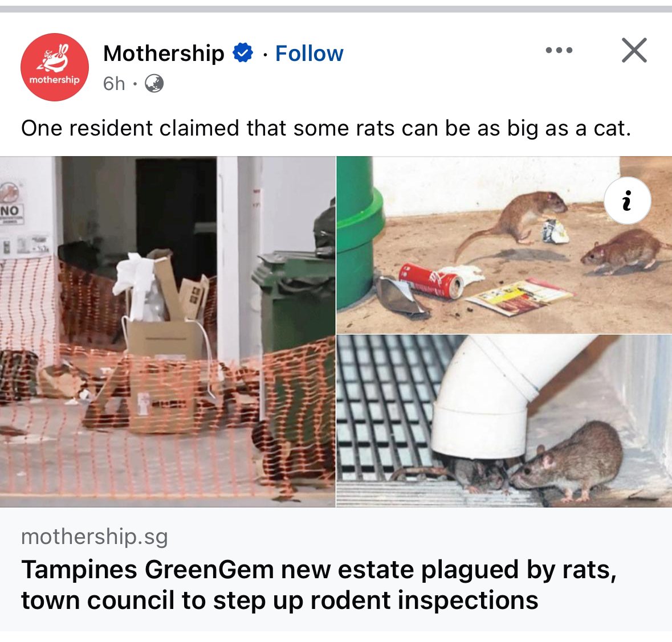The width and height of the screenshot is (672, 642).
Task: Click the post caption about rats
Action: click(325, 128)
